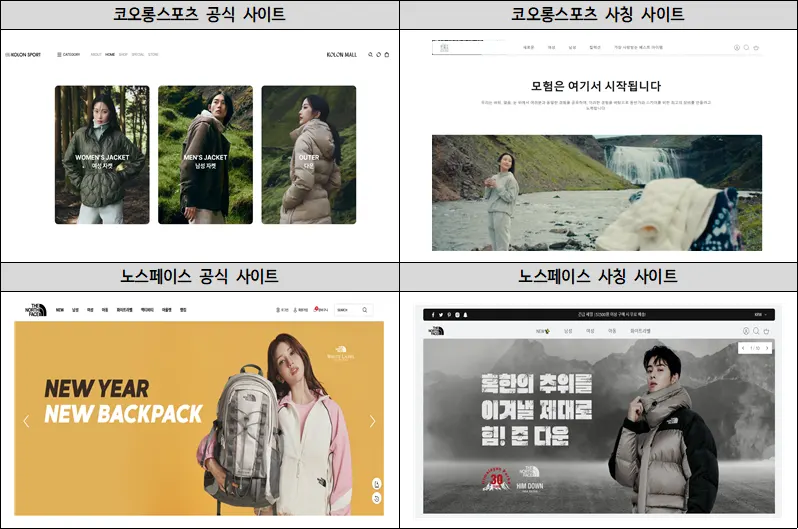Open 여성 menu on fake North Face site
Viewport: 798px width, 529px height.
[590, 331]
